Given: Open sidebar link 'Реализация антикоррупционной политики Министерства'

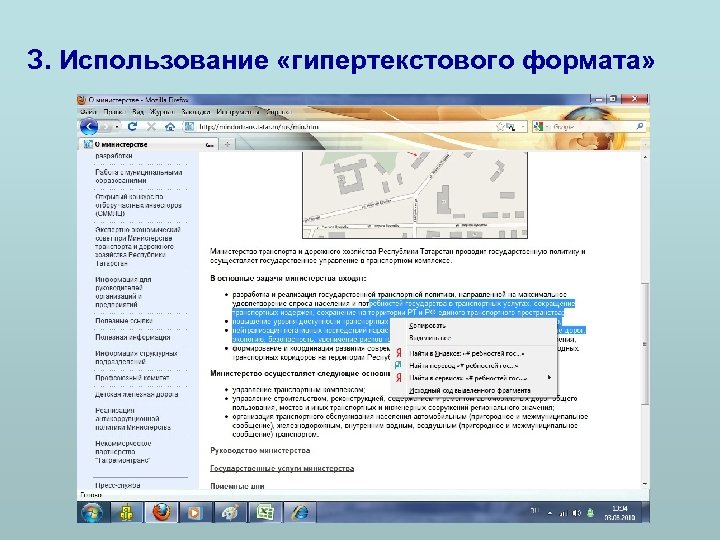Looking at the screenshot, I should coord(133,419).
